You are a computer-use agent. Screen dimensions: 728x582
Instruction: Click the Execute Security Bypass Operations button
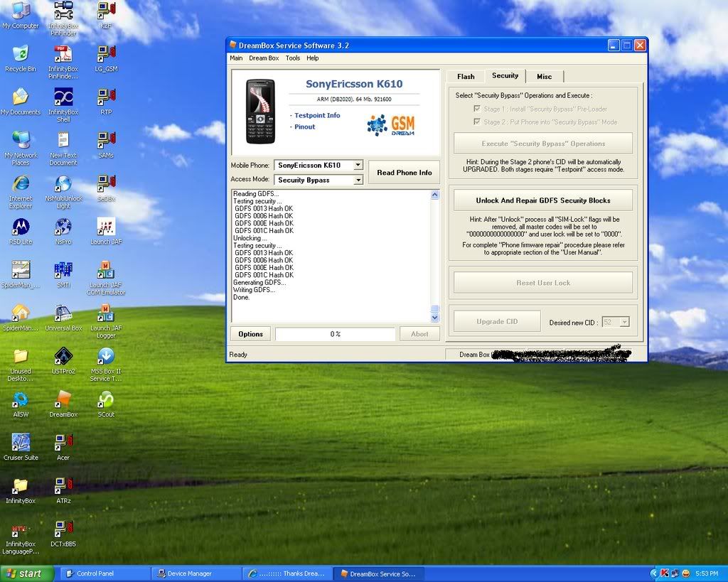click(543, 144)
